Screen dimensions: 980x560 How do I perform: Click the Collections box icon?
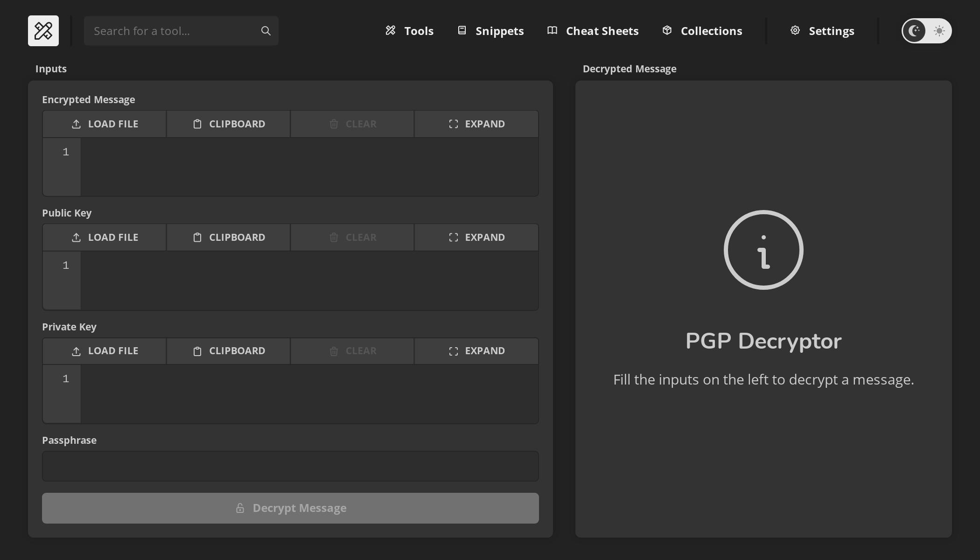click(667, 30)
